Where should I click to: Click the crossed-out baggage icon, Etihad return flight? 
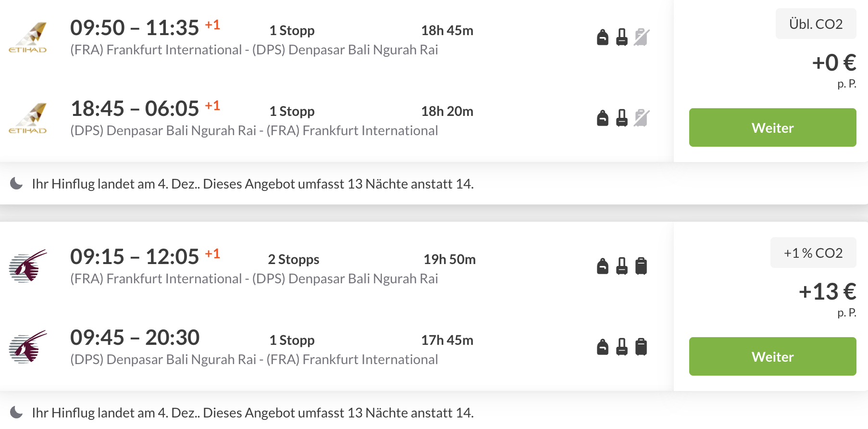[641, 118]
